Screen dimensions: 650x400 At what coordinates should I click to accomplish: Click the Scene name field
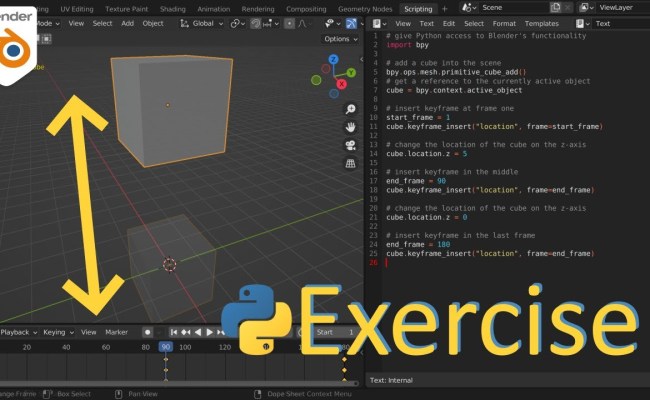click(514, 7)
